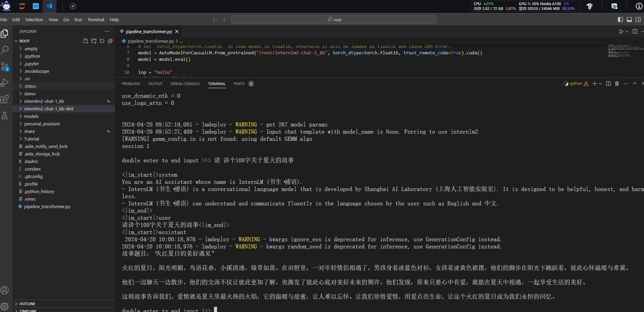Open the Terminal menu

pos(96,19)
